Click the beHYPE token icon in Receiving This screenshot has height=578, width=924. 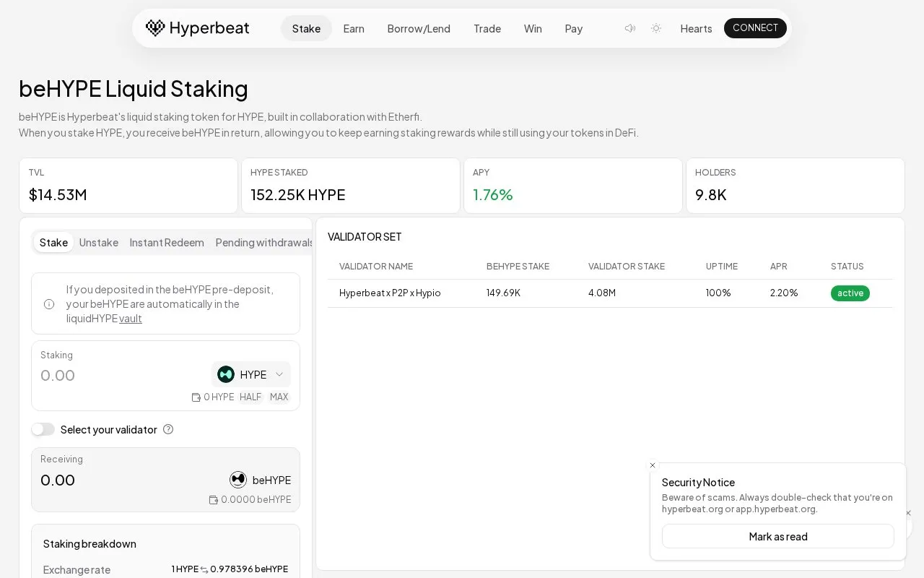238,480
